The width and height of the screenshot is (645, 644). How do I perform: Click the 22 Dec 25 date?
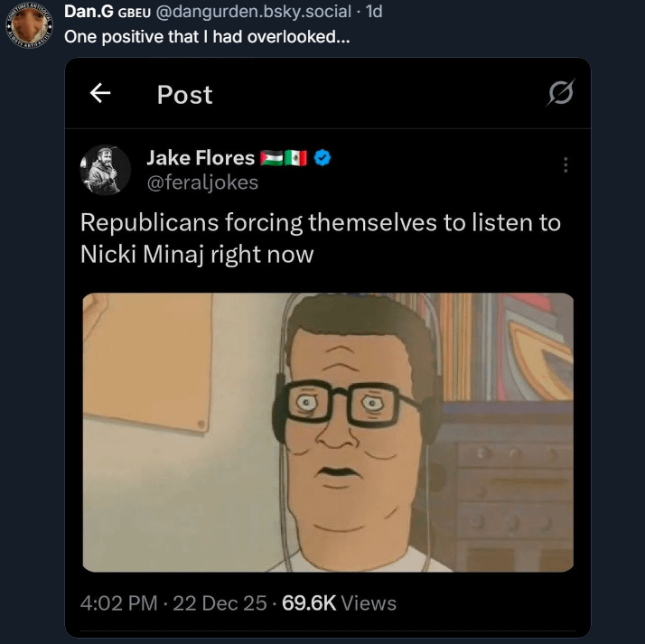click(x=219, y=602)
